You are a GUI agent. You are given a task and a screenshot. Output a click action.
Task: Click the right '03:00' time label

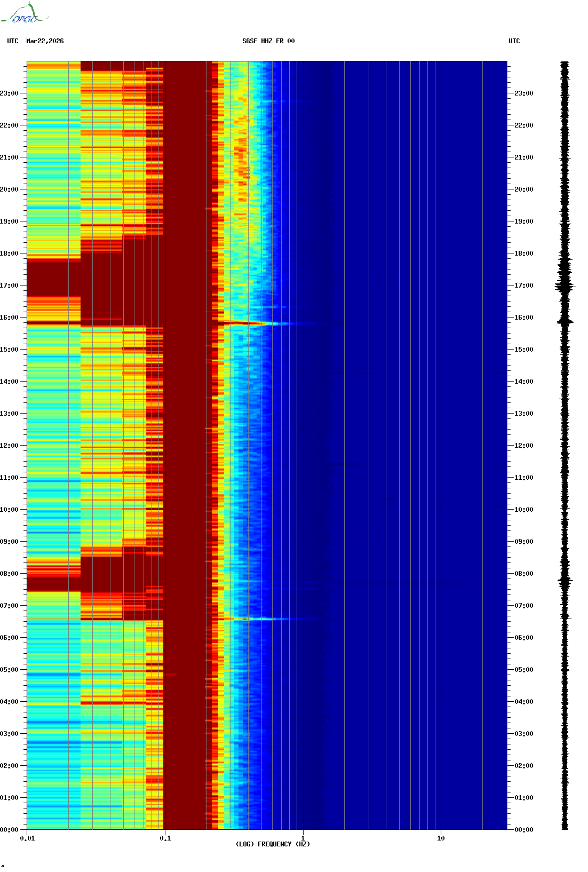523,734
